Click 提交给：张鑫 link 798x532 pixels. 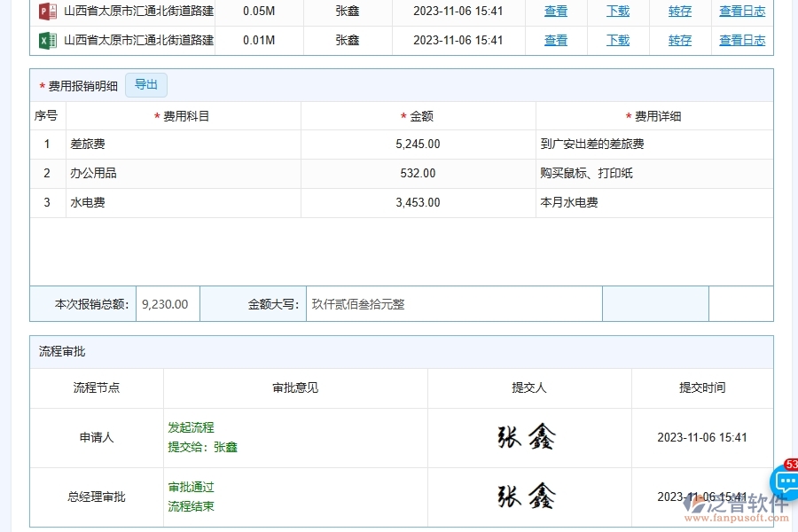coord(200,447)
